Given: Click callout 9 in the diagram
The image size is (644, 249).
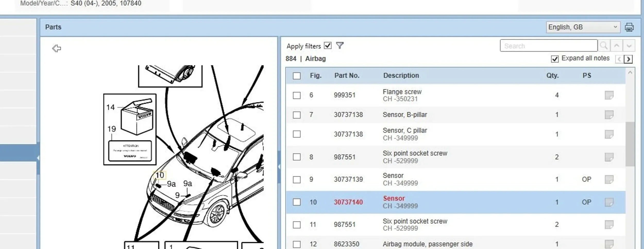Looking at the screenshot, I should pyautogui.click(x=177, y=195).
